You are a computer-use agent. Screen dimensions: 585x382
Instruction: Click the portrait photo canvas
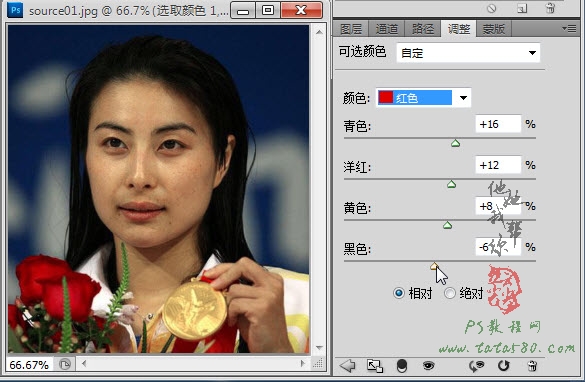(159, 189)
